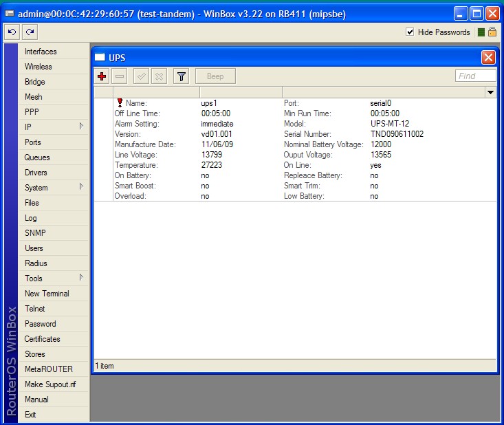Click the output voltage value 13565
The height and width of the screenshot is (425, 504).
pos(381,155)
